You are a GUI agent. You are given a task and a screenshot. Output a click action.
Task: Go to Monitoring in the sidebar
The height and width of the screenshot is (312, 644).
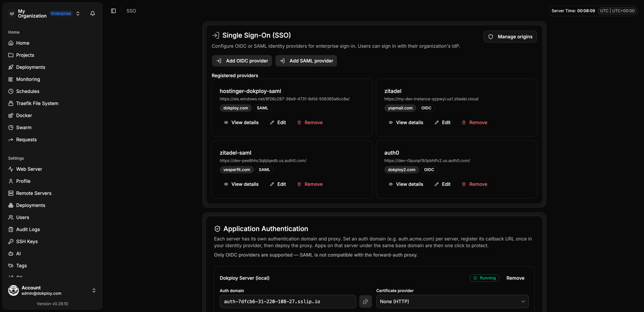pyautogui.click(x=52, y=79)
